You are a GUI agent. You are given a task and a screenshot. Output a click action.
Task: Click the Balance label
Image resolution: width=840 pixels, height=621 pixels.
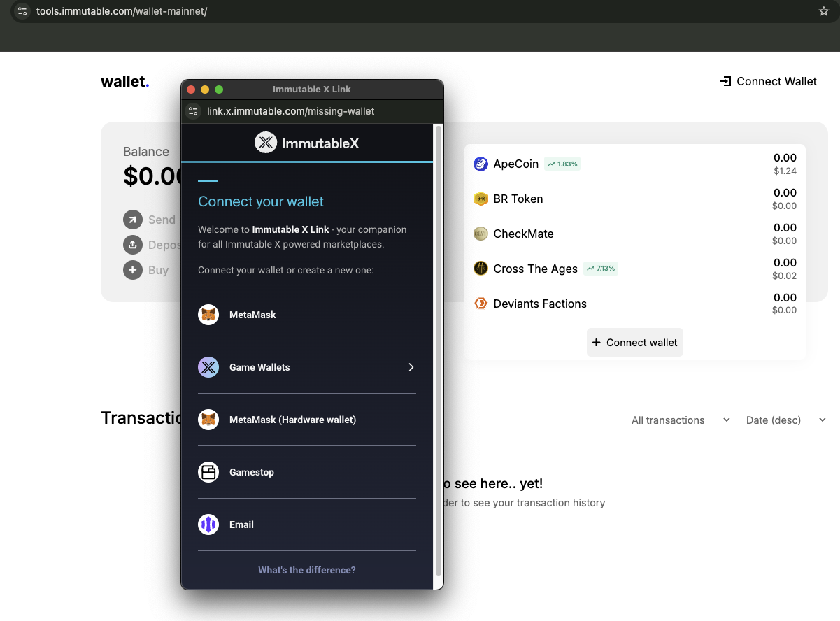coord(146,152)
